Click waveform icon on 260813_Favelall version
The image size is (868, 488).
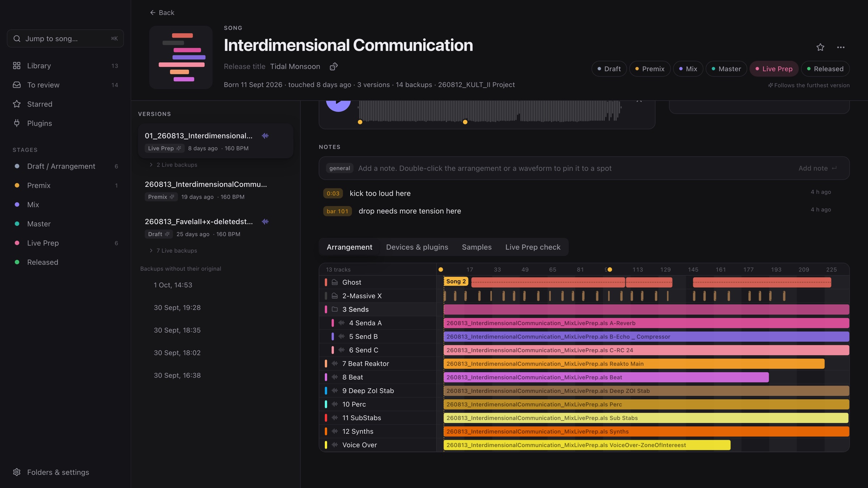[x=265, y=222]
